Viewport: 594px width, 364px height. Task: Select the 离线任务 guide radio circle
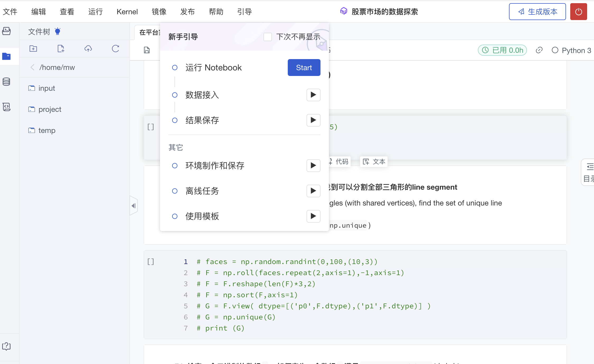[175, 191]
